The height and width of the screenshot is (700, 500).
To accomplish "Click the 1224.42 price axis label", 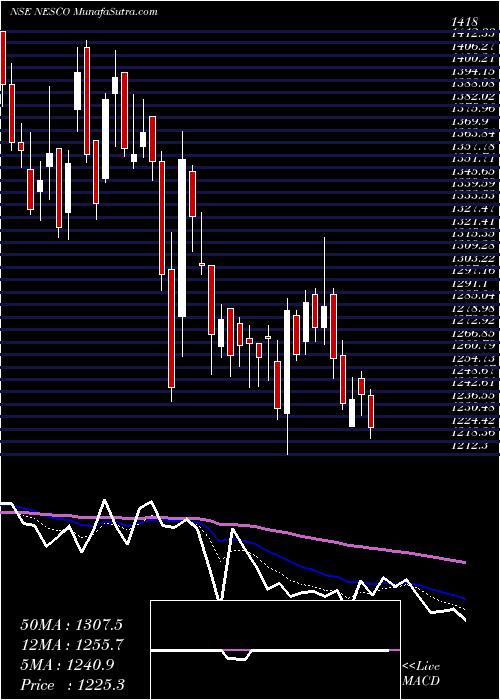I will click(472, 420).
